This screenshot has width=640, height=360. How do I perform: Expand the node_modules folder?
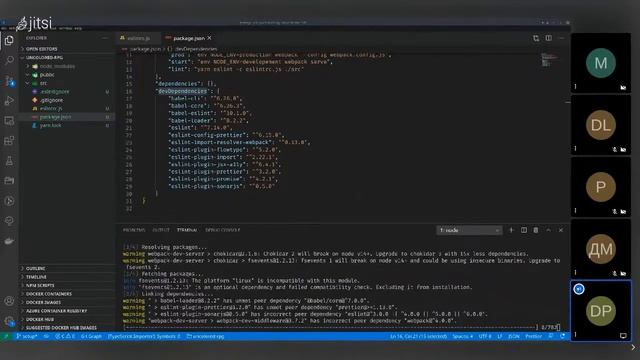pyautogui.click(x=67, y=66)
